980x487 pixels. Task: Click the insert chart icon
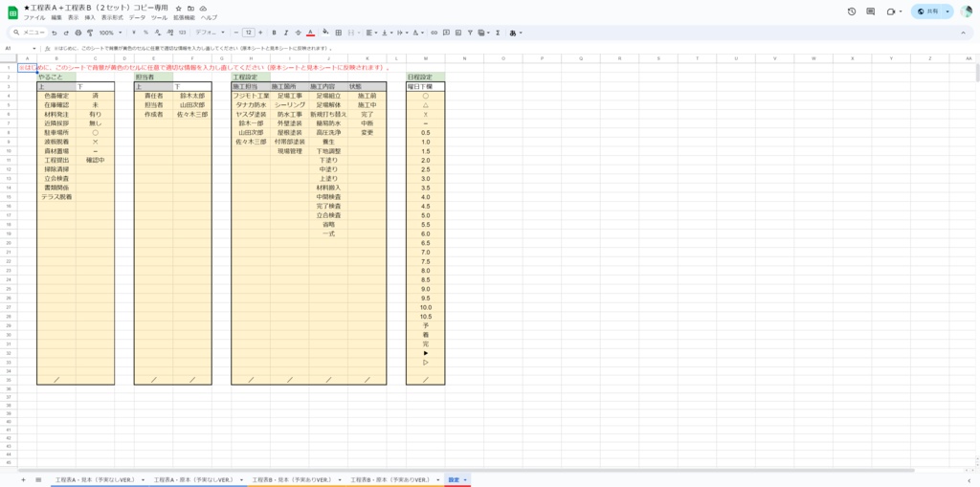click(x=458, y=33)
